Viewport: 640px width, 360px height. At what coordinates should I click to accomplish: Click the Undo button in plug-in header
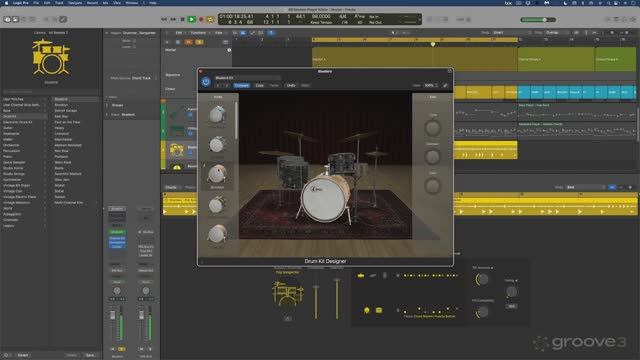tap(291, 86)
